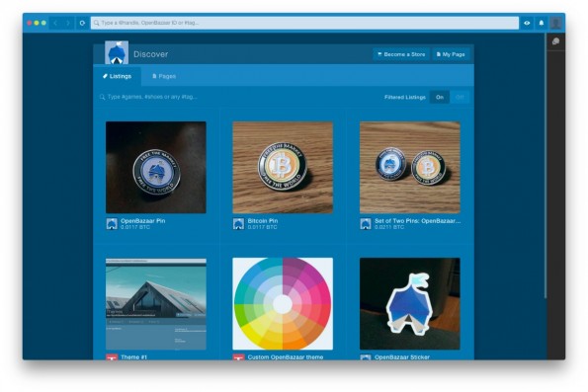Switch to the Listings tab
Image resolution: width=588 pixels, height=392 pixels.
coord(117,76)
